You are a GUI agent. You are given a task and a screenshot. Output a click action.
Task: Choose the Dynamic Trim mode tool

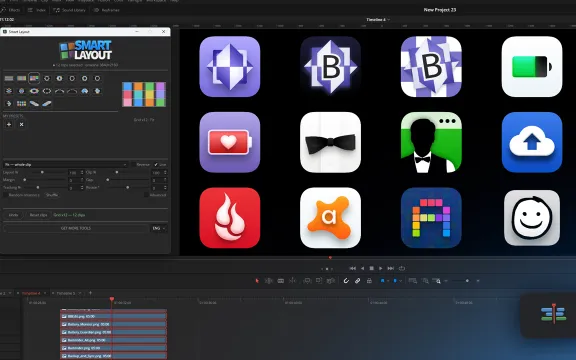[281, 281]
